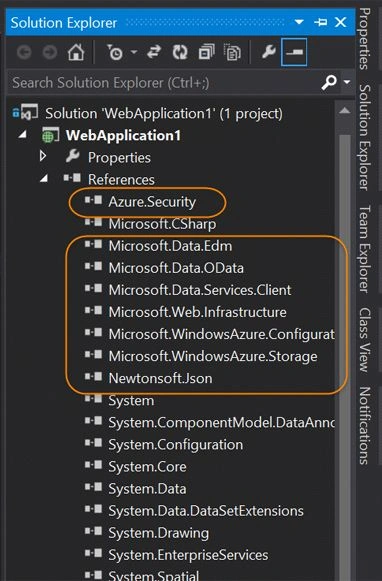Viewport: 382px width, 581px height.
Task: Click the reference icon beside System.Drawing
Action: (x=93, y=531)
